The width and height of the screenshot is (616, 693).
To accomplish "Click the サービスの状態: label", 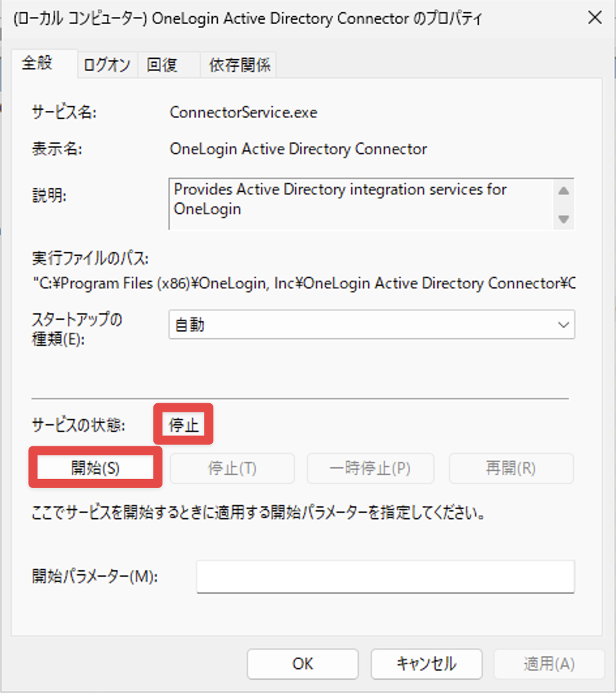I will pyautogui.click(x=78, y=425).
